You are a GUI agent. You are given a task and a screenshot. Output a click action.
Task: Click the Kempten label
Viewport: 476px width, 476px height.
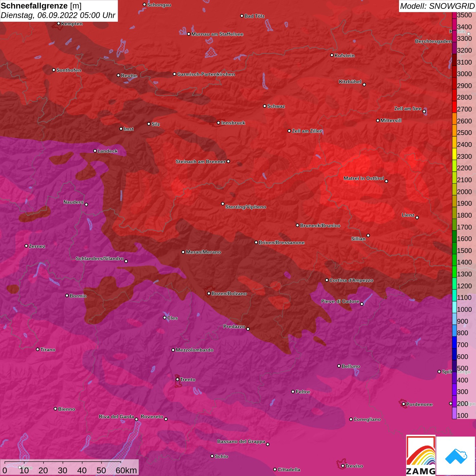[72, 23]
